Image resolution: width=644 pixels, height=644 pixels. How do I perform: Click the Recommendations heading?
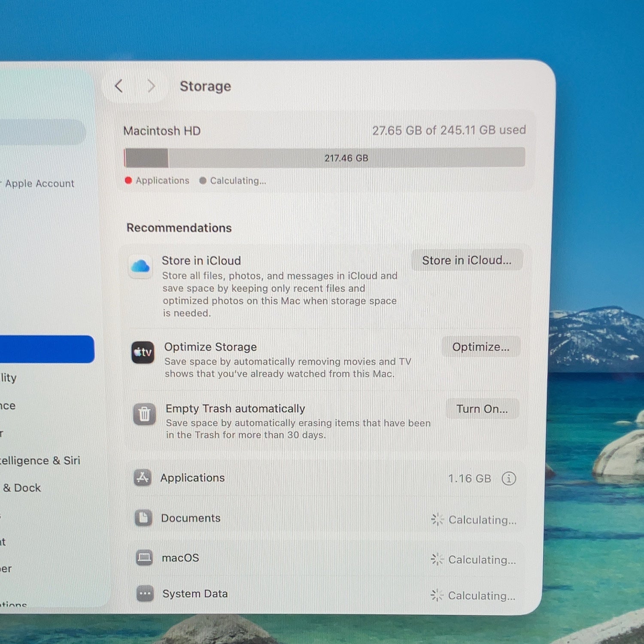[179, 228]
